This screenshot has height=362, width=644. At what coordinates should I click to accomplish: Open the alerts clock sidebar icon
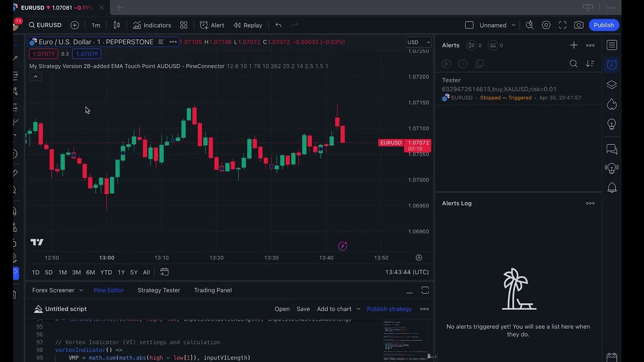(x=612, y=65)
